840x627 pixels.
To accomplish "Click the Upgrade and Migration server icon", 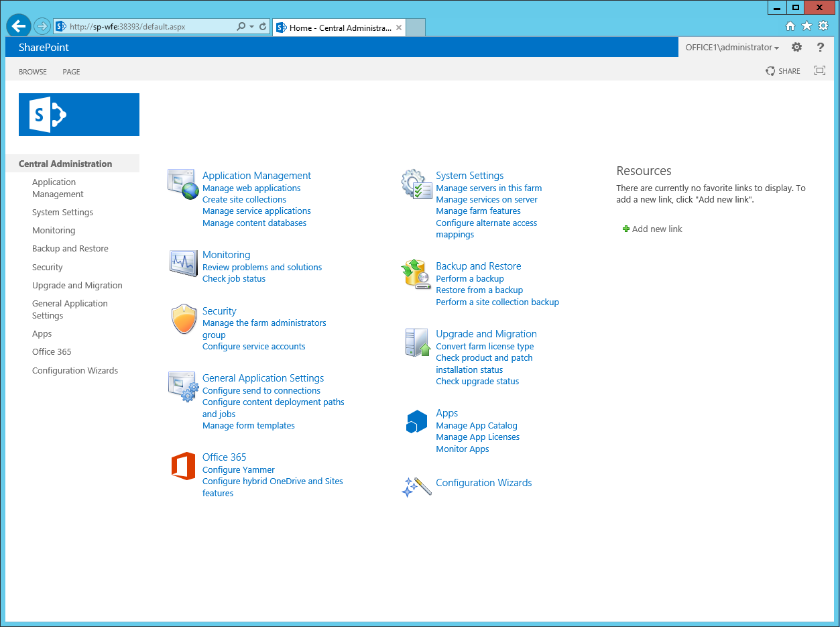I will click(417, 342).
